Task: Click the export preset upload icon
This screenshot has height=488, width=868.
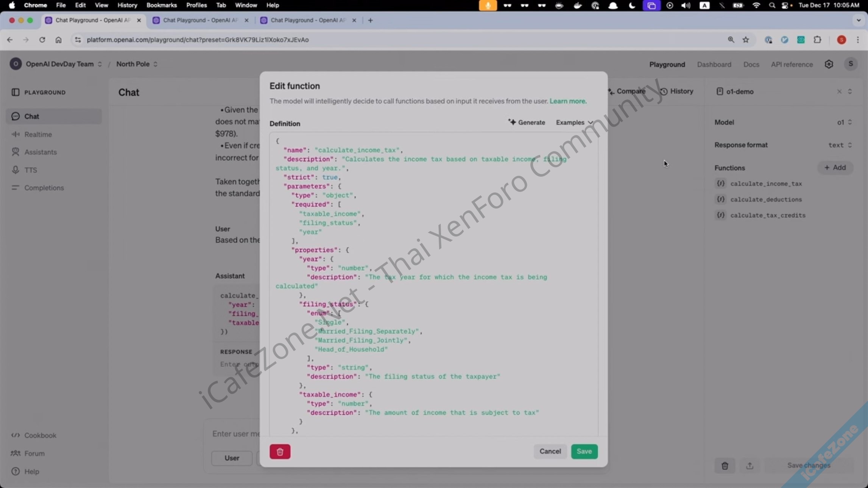Action: 750,466
